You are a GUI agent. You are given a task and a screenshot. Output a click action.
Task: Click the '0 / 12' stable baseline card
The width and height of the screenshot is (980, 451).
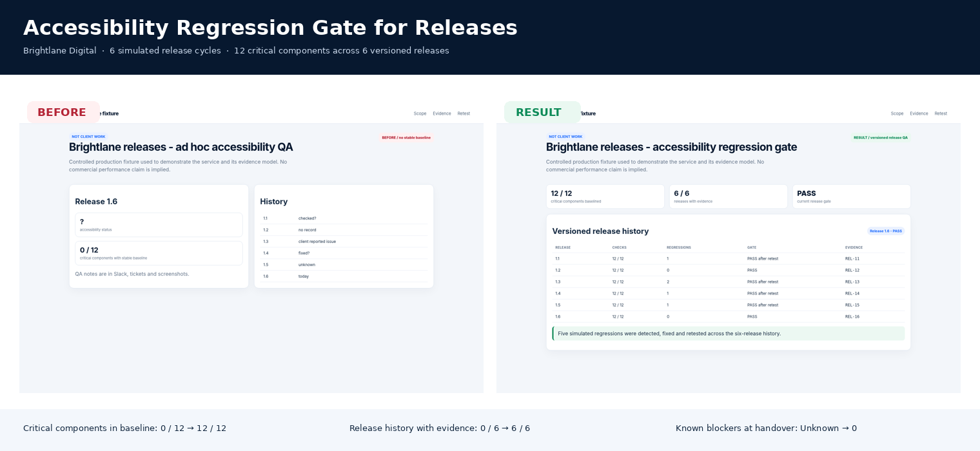pyautogui.click(x=159, y=253)
